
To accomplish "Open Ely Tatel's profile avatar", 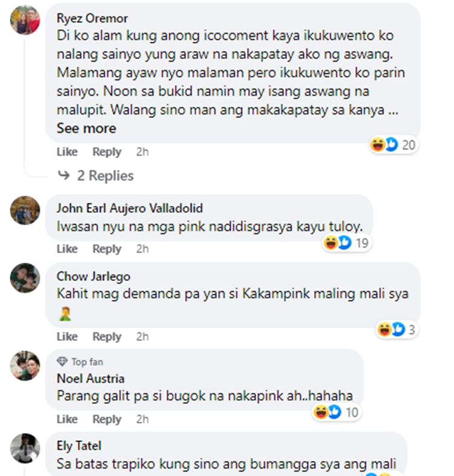I will [25, 448].
